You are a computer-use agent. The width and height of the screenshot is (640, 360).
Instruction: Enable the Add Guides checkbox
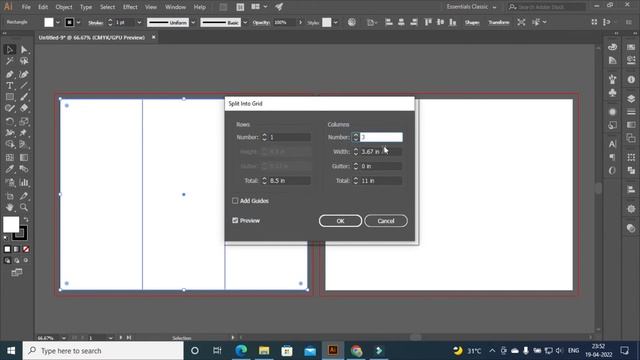click(x=235, y=201)
